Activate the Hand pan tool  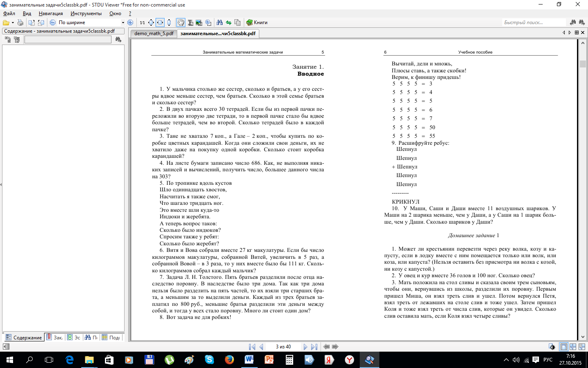tap(181, 22)
